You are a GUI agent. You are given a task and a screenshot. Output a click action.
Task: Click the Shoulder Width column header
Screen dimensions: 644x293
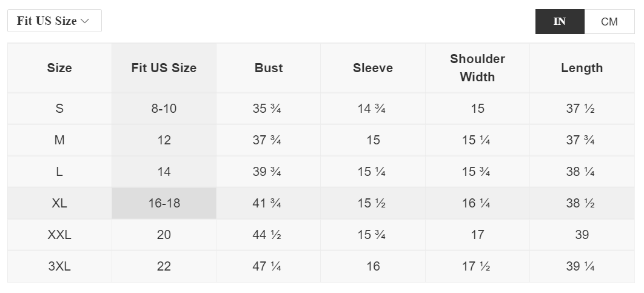coord(477,68)
